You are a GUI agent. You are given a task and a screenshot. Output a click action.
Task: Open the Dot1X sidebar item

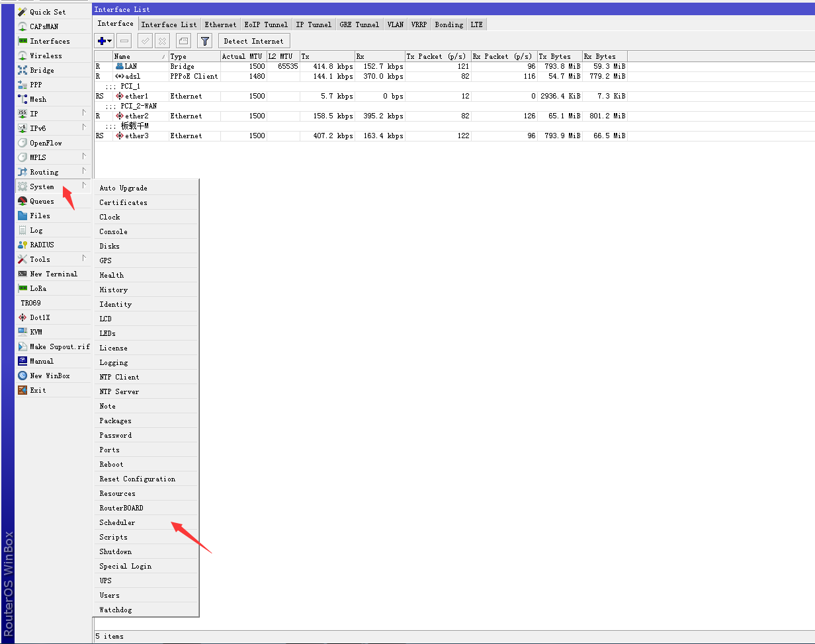tap(53, 317)
